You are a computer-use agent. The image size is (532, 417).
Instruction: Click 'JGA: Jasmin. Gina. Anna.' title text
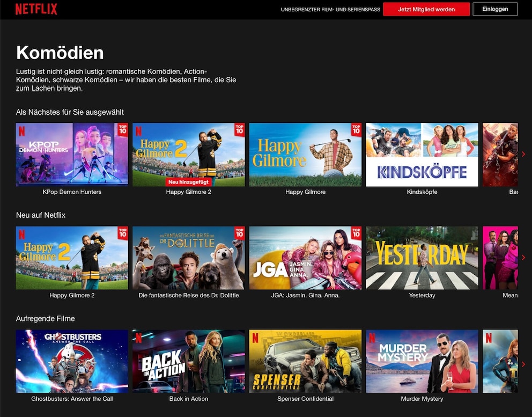coord(305,295)
